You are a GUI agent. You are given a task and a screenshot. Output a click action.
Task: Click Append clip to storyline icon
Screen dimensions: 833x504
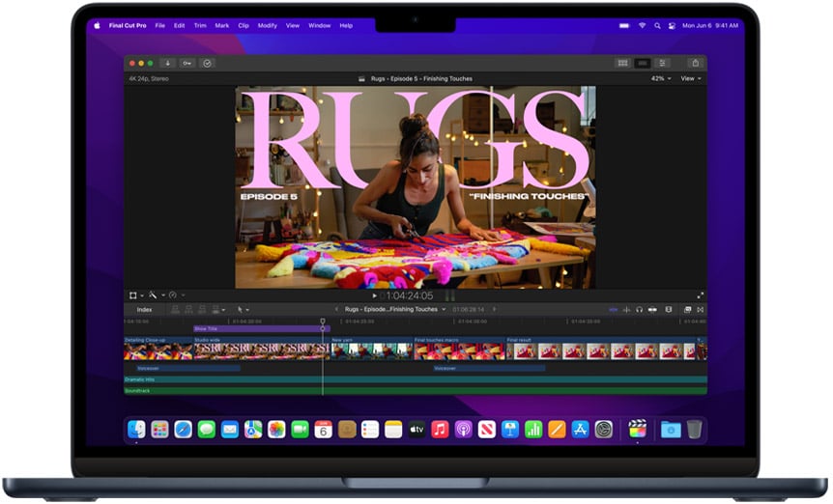(202, 310)
